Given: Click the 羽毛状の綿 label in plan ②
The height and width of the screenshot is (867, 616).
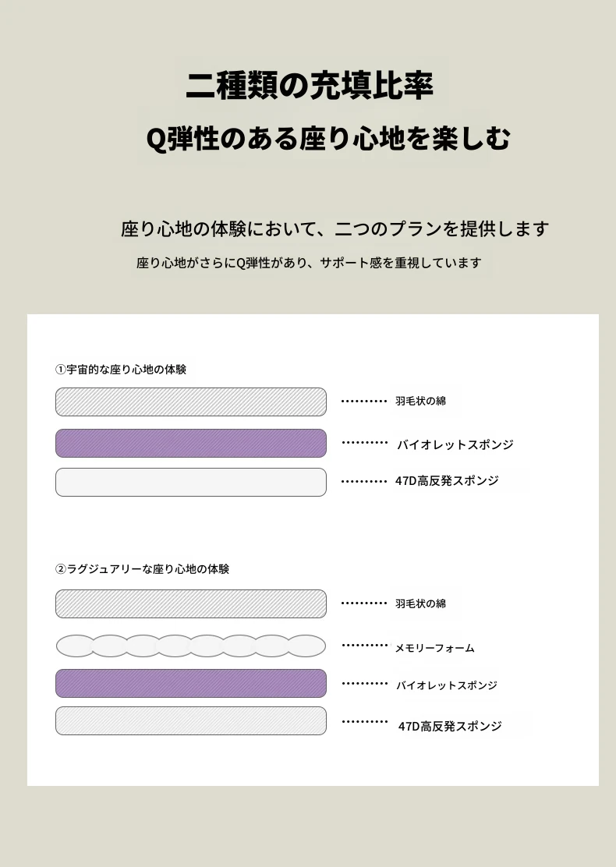Looking at the screenshot, I should click(x=420, y=603).
